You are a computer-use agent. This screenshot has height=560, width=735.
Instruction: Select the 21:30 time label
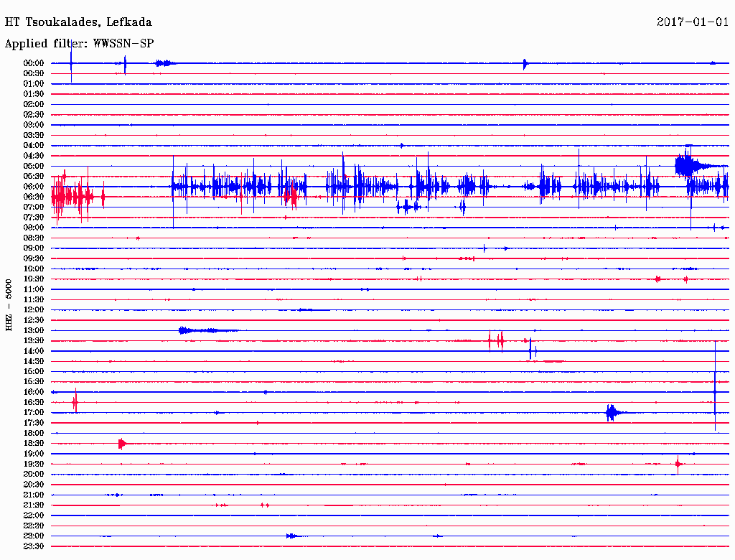(33, 505)
